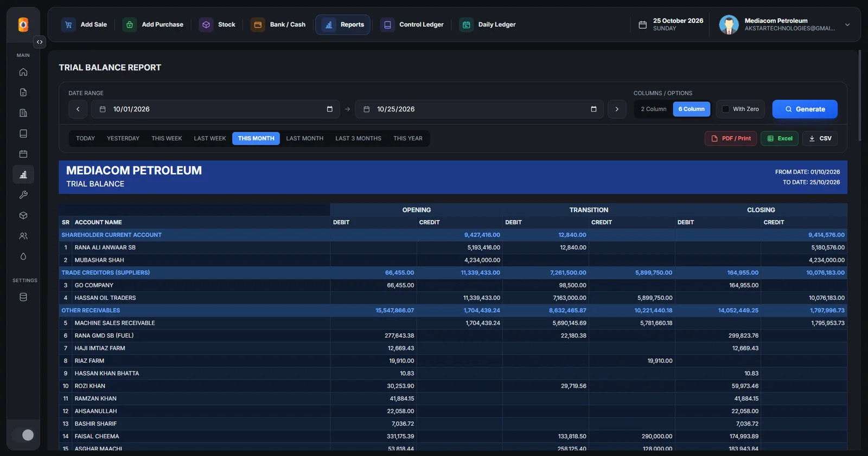Open the start date calendar picker icon
868x456 pixels.
click(329, 109)
